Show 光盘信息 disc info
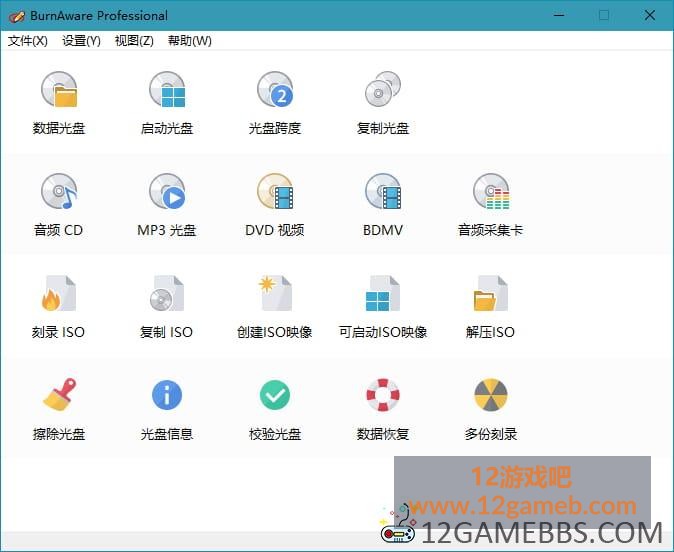674x552 pixels. coord(167,409)
